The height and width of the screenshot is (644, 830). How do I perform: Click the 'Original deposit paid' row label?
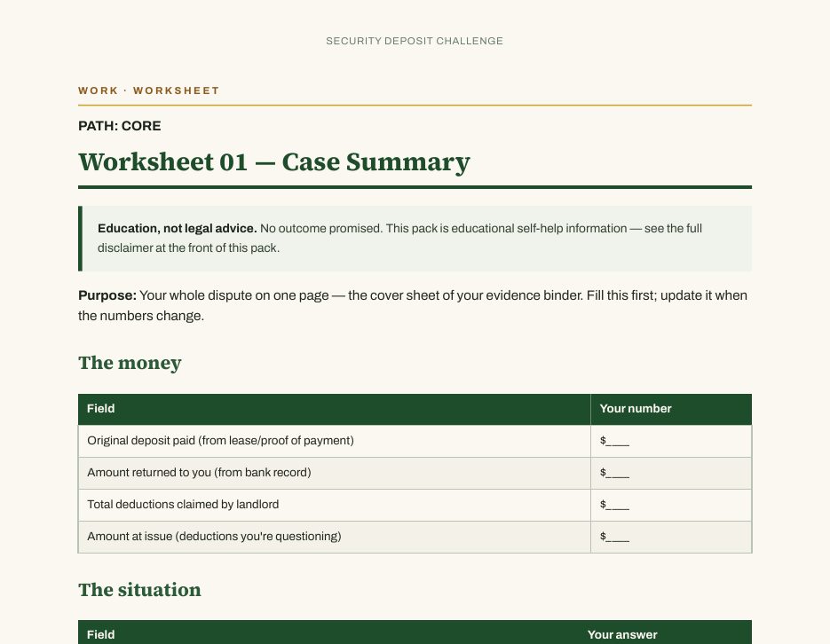[x=220, y=441]
